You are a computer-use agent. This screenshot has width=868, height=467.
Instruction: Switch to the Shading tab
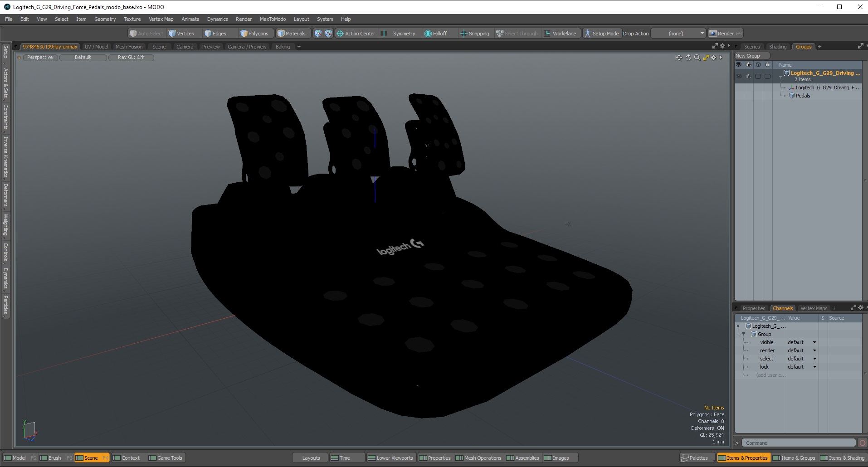(x=777, y=47)
